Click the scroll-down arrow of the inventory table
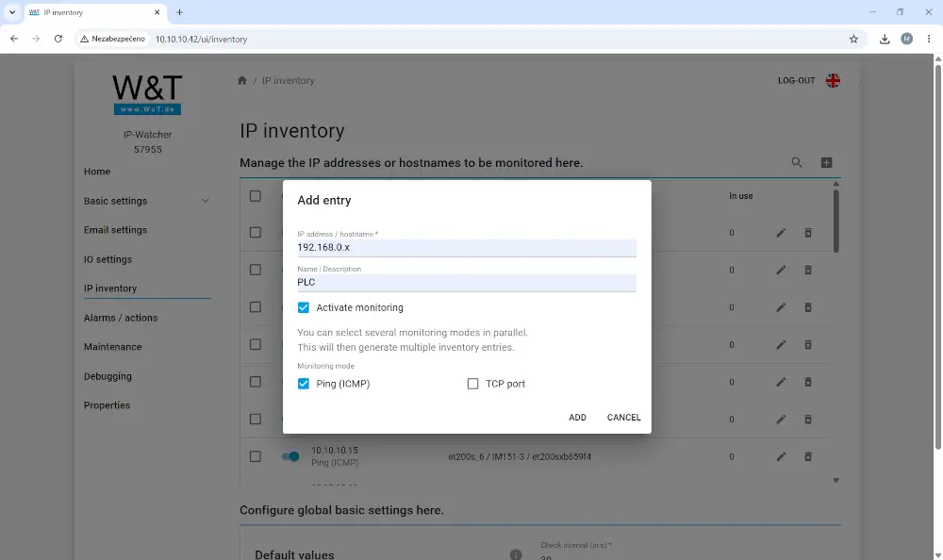Viewport: 943px width, 560px height. tap(835, 480)
